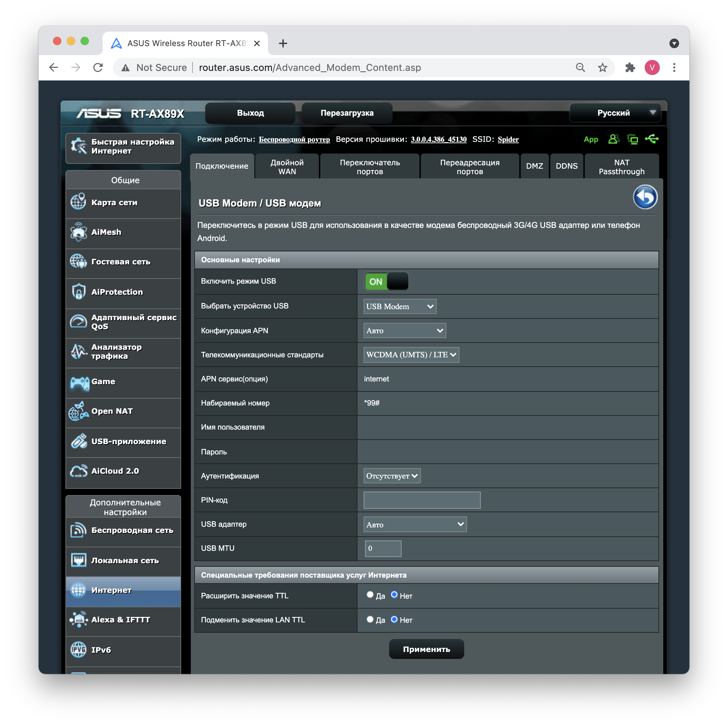Close the ASUS Wireless Router tab
Viewport: 728px width, 725px height.
pos(257,43)
